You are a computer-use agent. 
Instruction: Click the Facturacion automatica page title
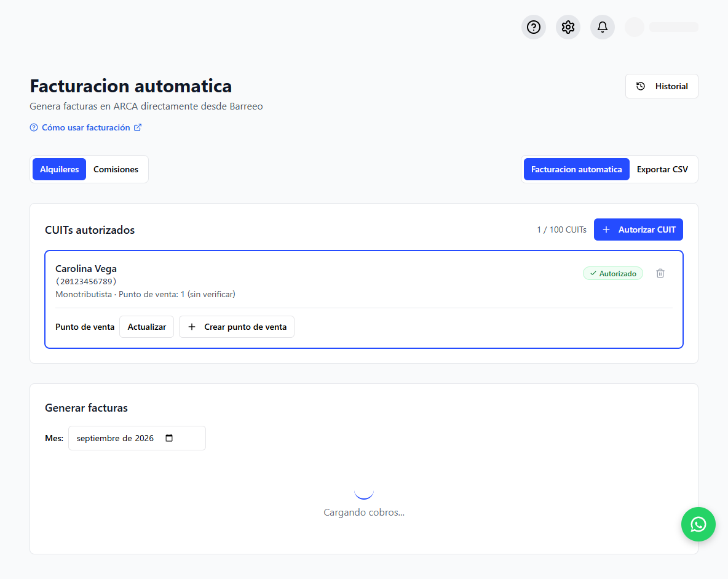point(131,86)
